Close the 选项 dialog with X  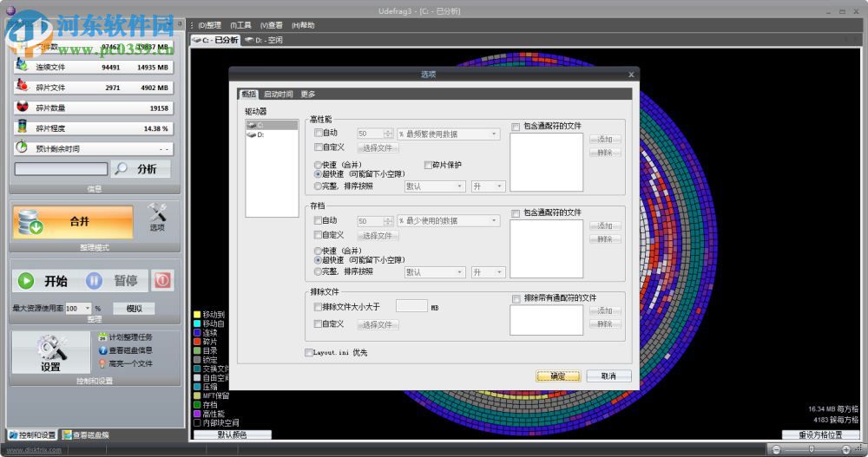(631, 74)
